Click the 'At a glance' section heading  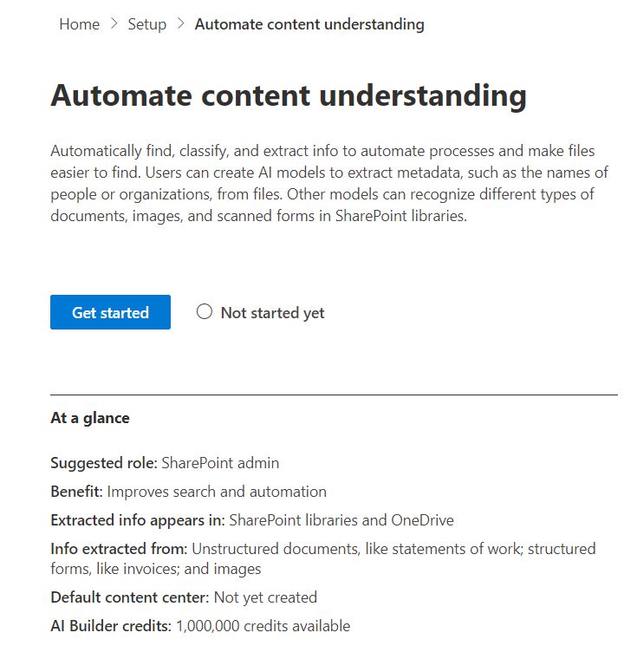click(x=90, y=418)
